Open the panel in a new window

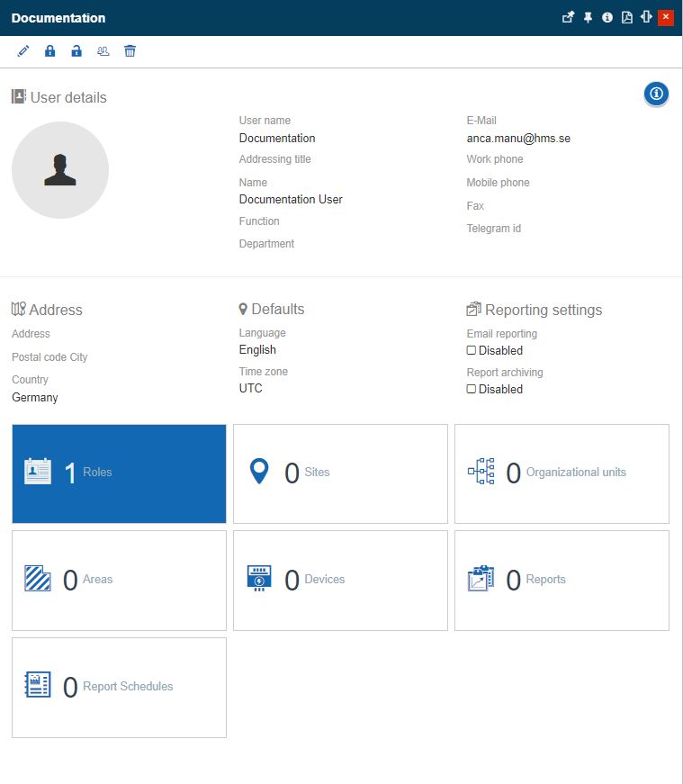coord(568,17)
